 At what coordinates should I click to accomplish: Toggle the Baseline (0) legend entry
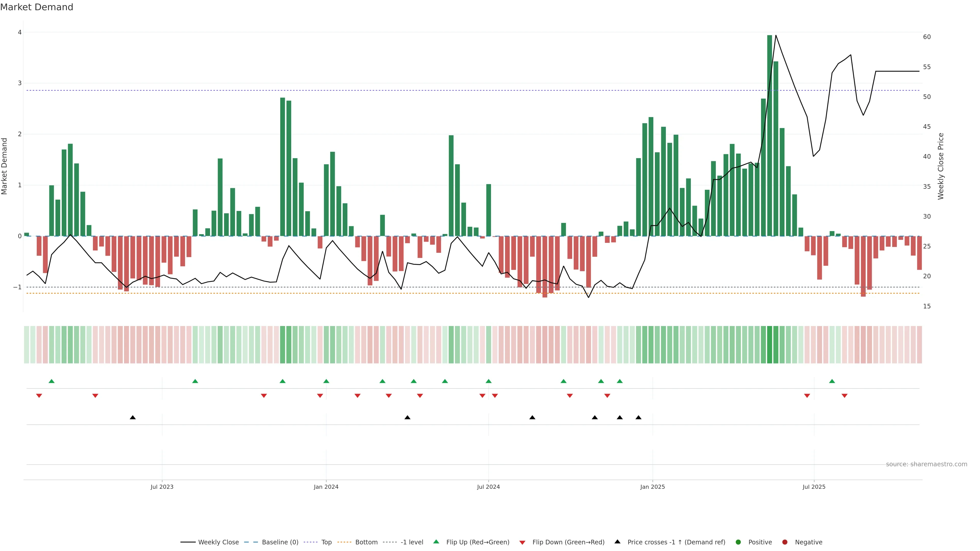280,542
